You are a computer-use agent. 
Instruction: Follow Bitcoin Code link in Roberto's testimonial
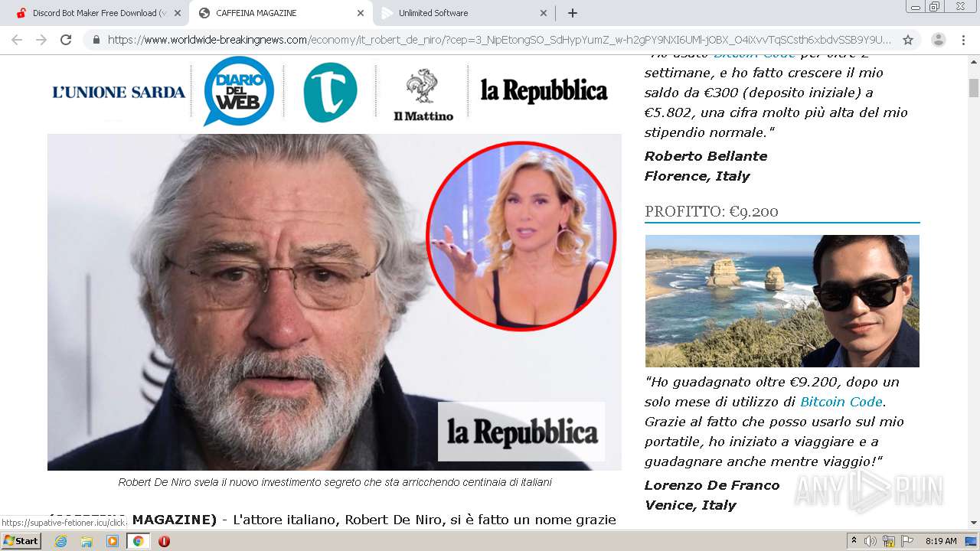[x=755, y=57]
